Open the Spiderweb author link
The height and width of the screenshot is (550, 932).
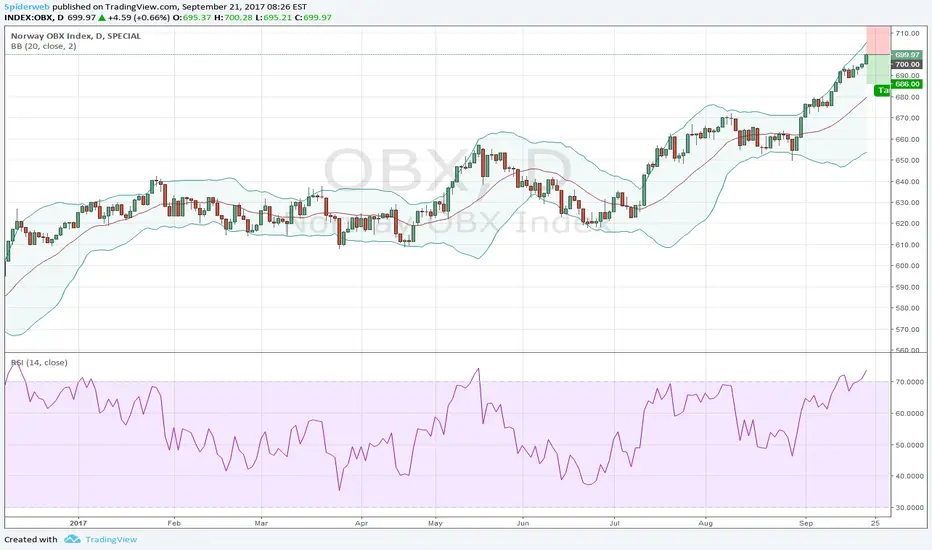tap(27, 7)
